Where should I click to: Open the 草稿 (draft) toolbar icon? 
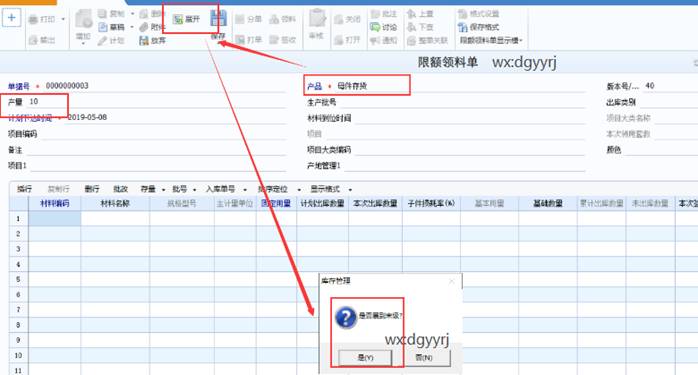(x=103, y=27)
